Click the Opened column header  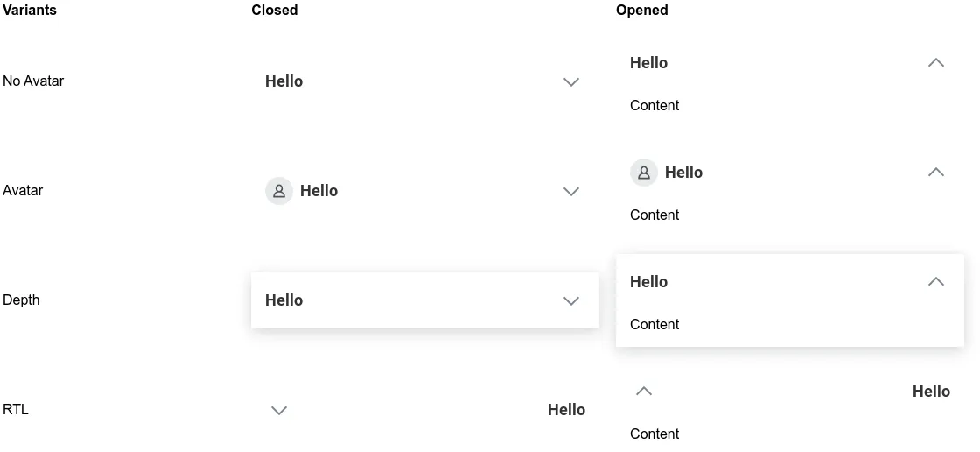pyautogui.click(x=642, y=10)
